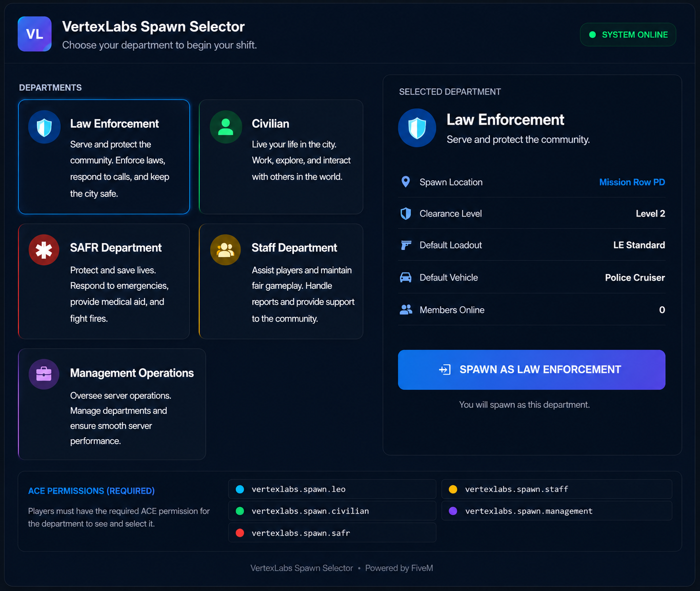This screenshot has height=591, width=700.
Task: Click Spawn as Law Enforcement button
Action: 531,370
